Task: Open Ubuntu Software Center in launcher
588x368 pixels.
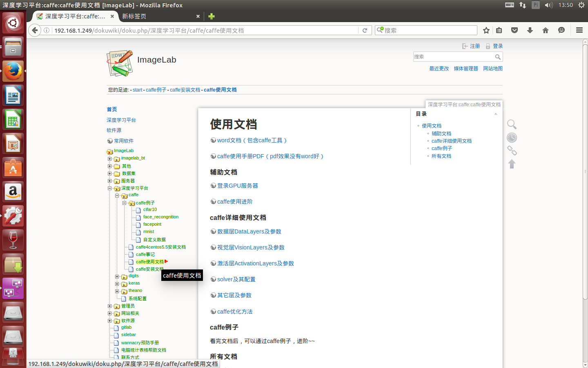Action: point(13,168)
